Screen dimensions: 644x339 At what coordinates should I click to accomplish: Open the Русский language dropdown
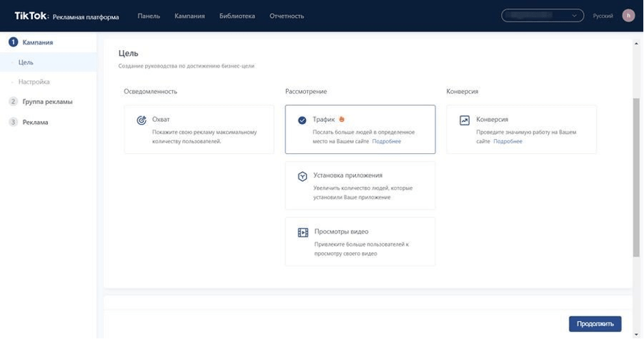[602, 16]
